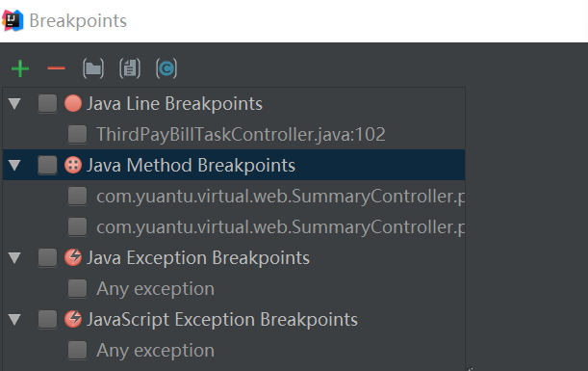Enable Any exception under Java Exception Breakpoints
The width and height of the screenshot is (588, 371).
pos(77,289)
